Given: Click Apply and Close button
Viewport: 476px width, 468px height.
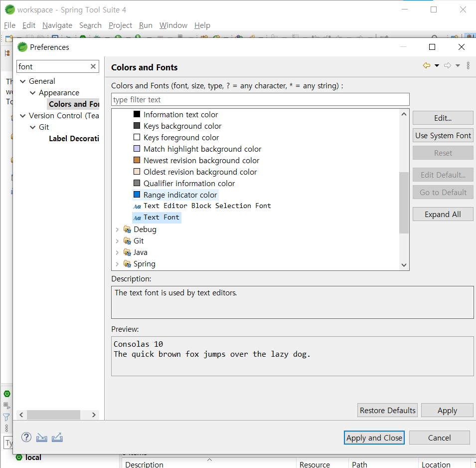Looking at the screenshot, I should pos(374,438).
